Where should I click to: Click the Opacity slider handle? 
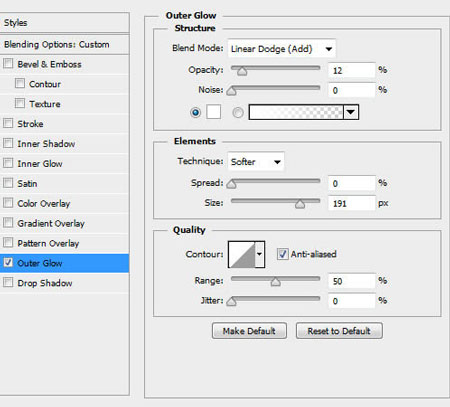pos(242,71)
